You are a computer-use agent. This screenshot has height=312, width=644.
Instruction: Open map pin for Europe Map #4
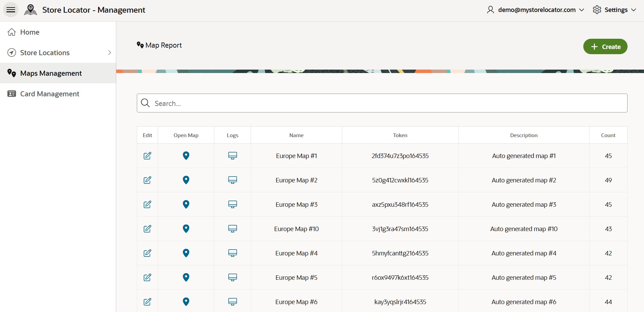click(186, 253)
